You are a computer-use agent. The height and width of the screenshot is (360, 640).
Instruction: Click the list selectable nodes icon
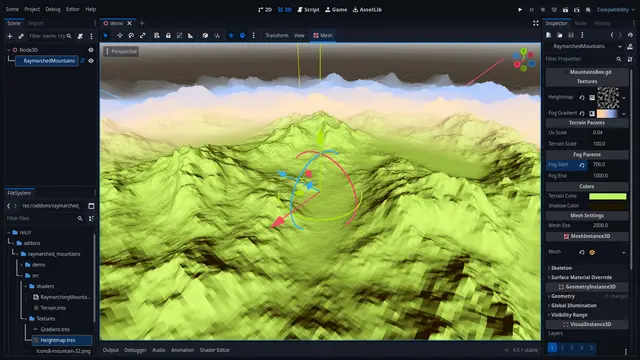pyautogui.click(x=157, y=36)
